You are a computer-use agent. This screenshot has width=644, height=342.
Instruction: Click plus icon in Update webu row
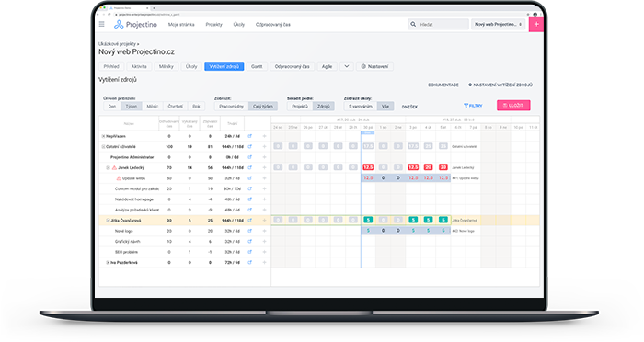[265, 178]
